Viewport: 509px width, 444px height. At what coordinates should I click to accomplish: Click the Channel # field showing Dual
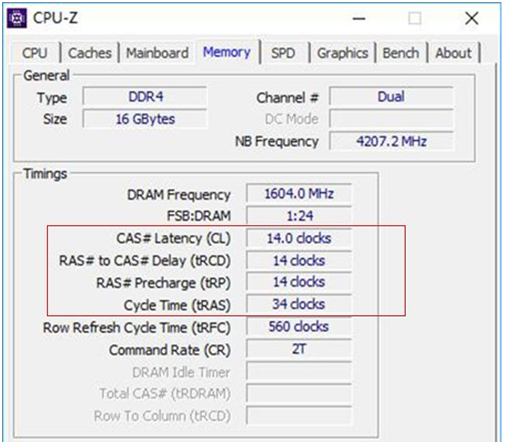click(x=391, y=97)
